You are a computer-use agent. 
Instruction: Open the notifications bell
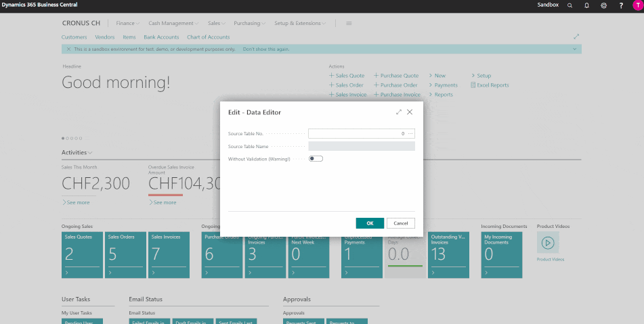(x=586, y=5)
